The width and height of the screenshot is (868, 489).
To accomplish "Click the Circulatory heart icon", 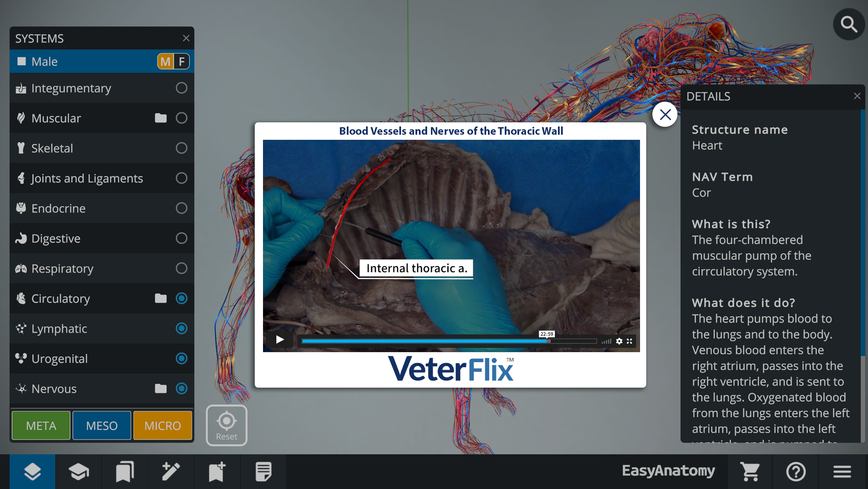I will (21, 298).
